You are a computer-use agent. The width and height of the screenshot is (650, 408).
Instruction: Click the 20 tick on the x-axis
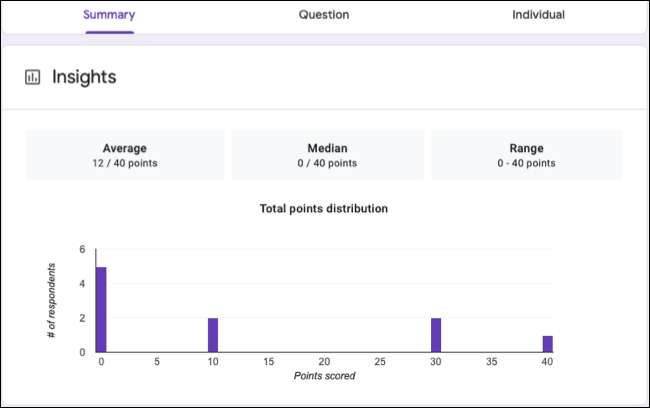[324, 361]
